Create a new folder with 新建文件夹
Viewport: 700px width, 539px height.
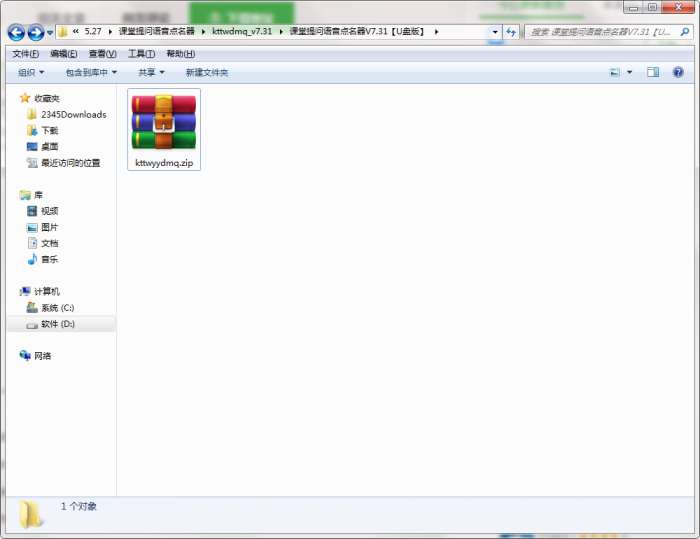[207, 72]
